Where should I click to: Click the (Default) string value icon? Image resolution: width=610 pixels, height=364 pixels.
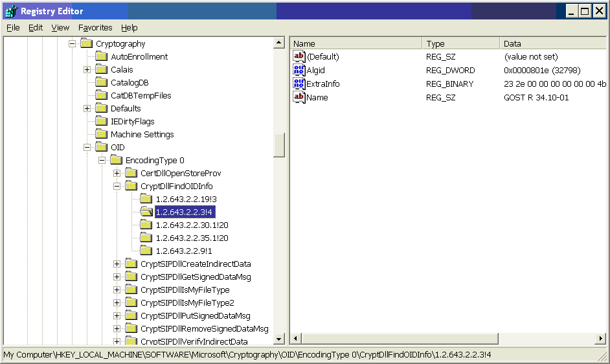pos(299,56)
